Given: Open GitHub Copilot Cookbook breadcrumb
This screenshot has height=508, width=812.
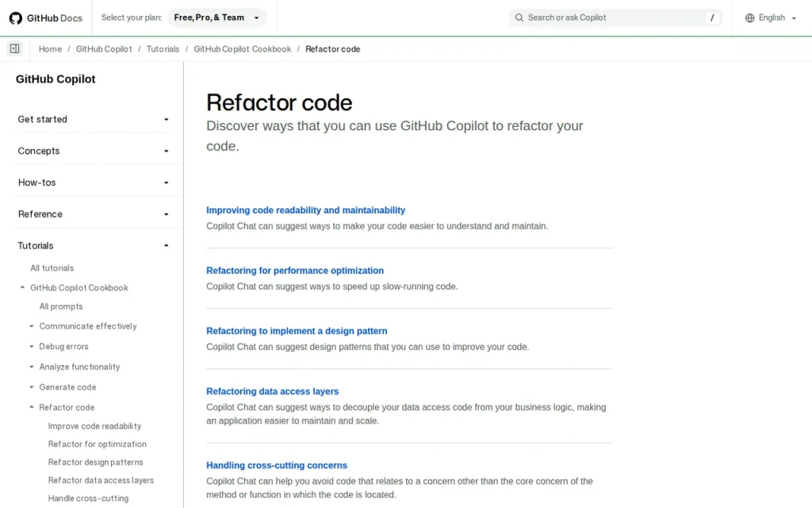Looking at the screenshot, I should 243,48.
